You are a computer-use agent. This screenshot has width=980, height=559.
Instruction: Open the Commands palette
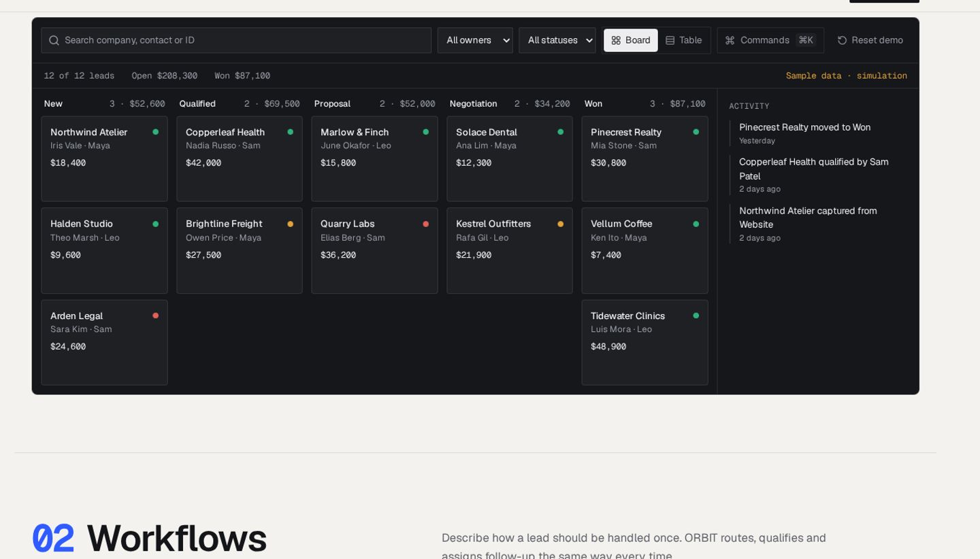coord(770,40)
